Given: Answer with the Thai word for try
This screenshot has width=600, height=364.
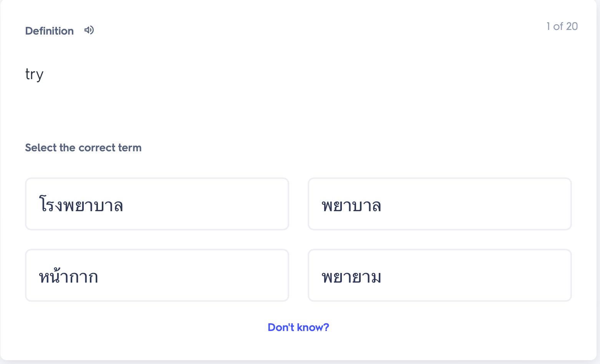Looking at the screenshot, I should click(439, 275).
